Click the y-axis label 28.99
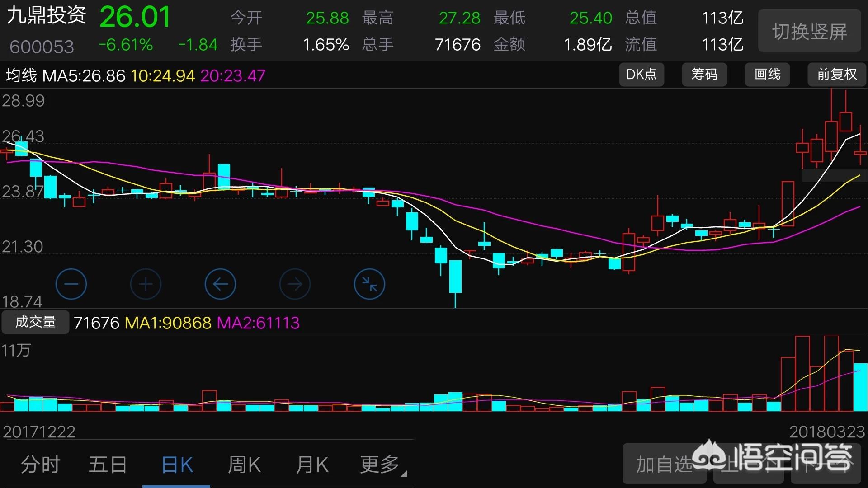 (23, 101)
